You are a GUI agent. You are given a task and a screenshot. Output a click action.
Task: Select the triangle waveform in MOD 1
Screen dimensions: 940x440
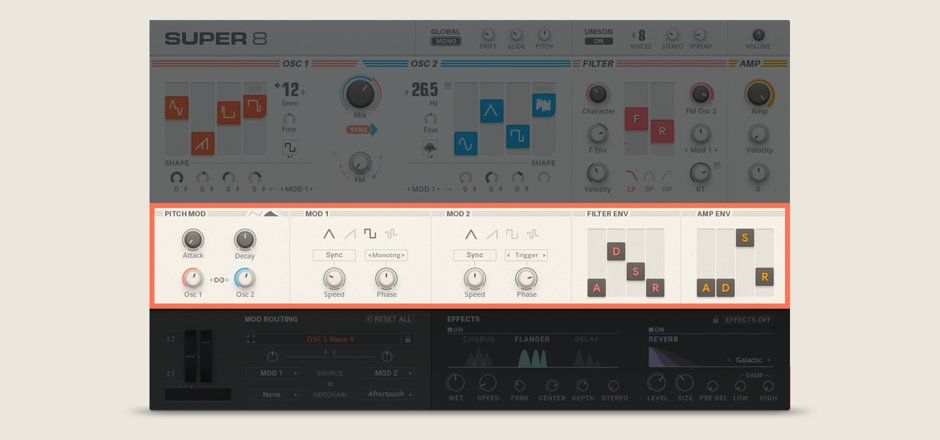pos(330,234)
